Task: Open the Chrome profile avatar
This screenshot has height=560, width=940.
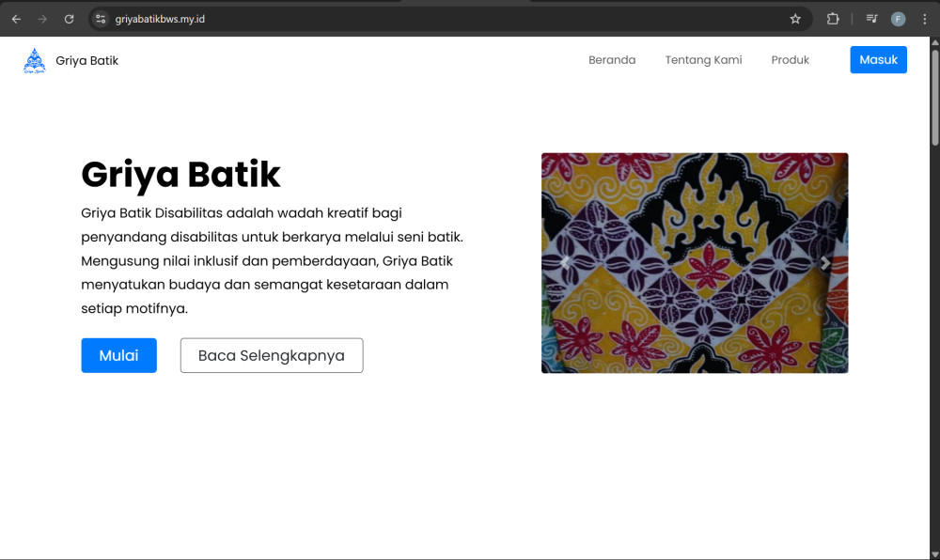Action: pos(898,19)
